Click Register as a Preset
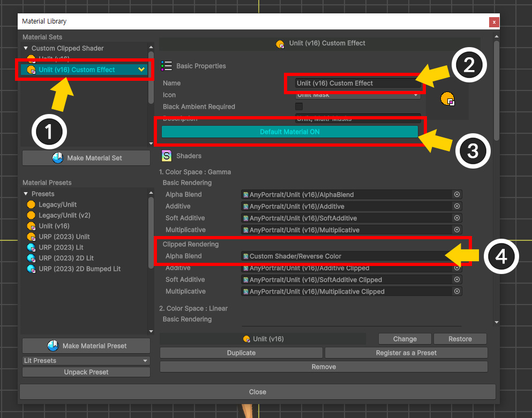 coord(406,353)
